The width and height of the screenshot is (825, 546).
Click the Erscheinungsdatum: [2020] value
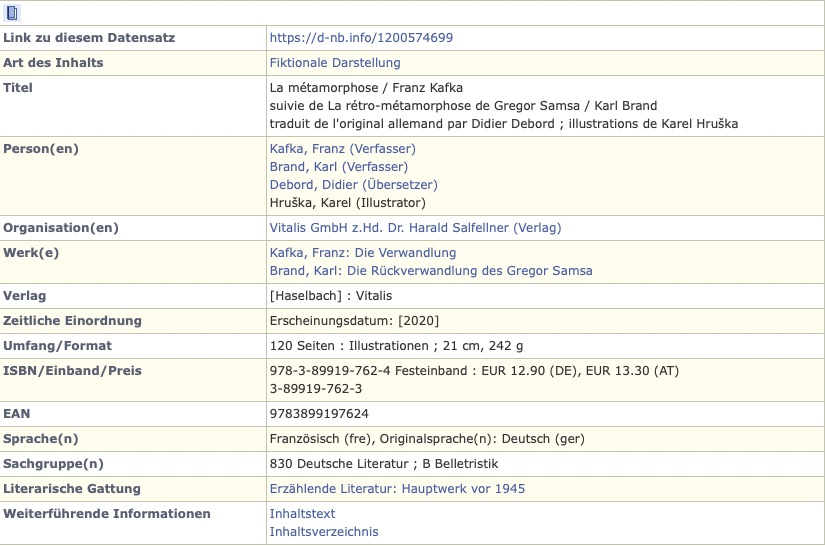click(x=354, y=321)
